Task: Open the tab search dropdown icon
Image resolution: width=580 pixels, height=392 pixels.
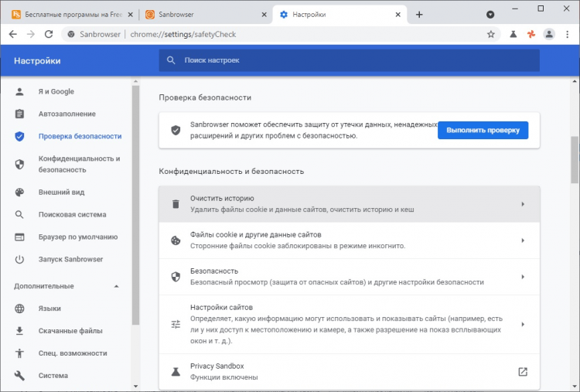Action: coord(490,15)
